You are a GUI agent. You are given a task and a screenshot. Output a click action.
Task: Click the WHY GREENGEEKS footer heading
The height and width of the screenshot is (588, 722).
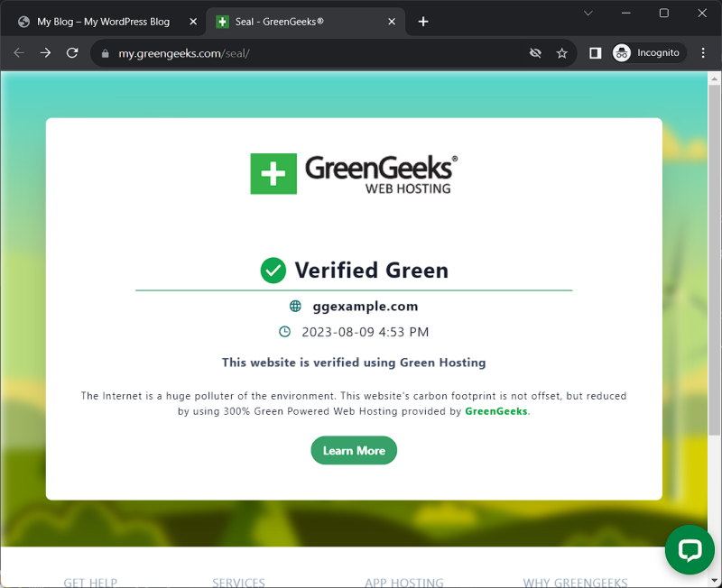point(575,582)
